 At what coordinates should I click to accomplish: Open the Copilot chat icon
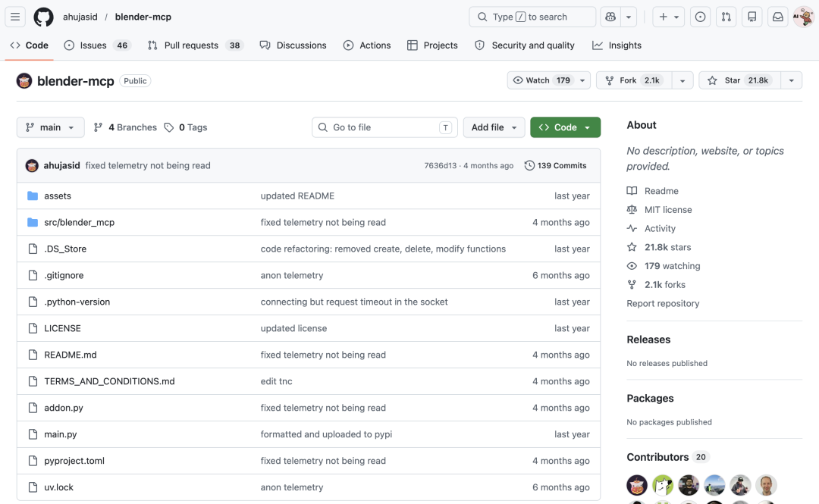coord(610,17)
